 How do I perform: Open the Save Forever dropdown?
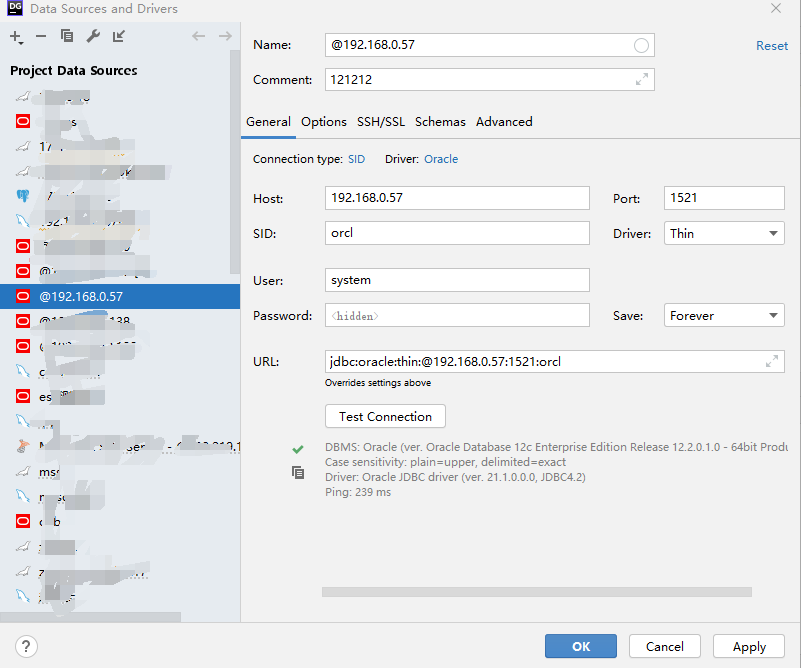pos(724,316)
